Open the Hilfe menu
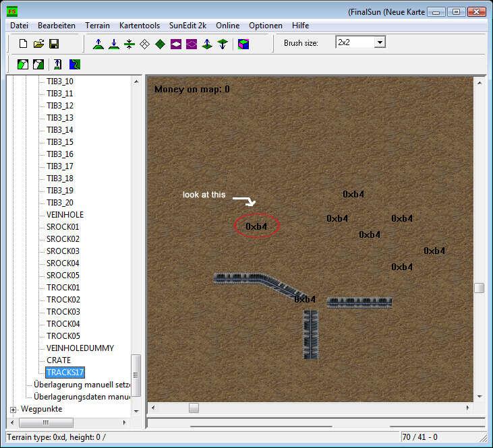Image resolution: width=493 pixels, height=448 pixels. (301, 26)
